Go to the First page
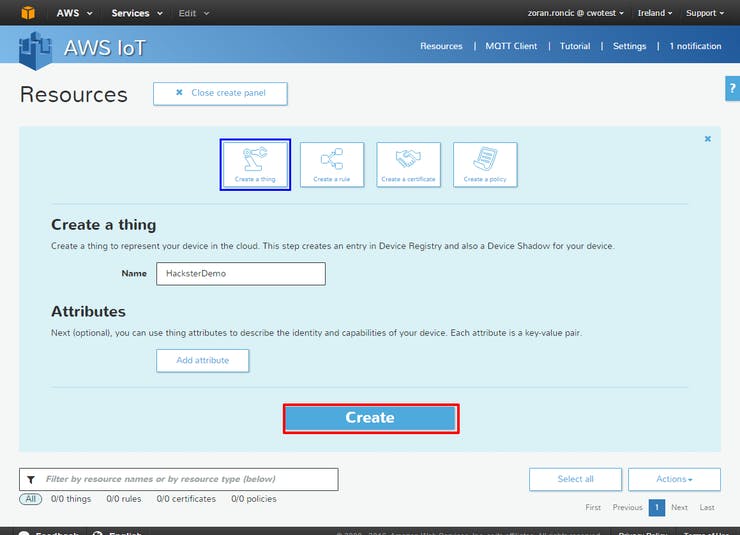This screenshot has height=535, width=740. point(593,507)
